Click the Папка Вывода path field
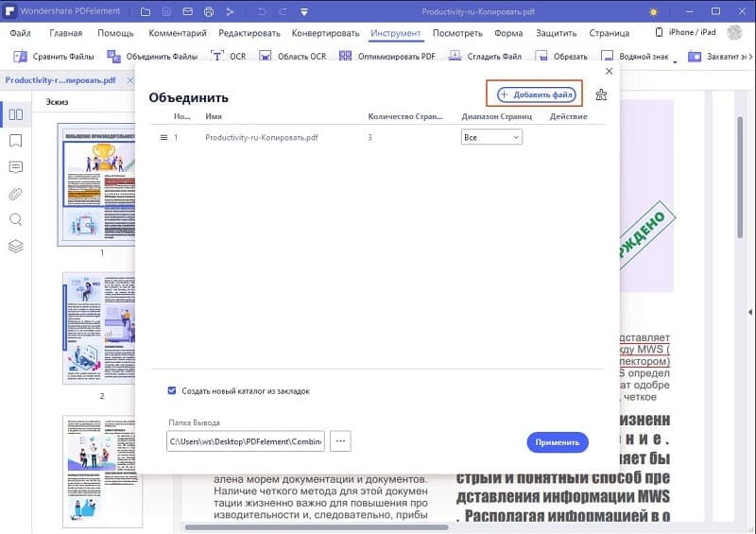 (246, 441)
